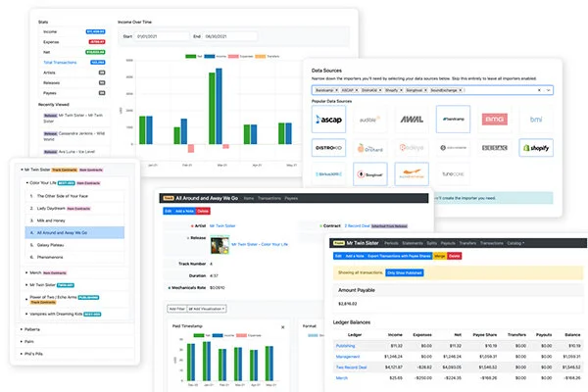Select the BMG data source tile

[494, 120]
